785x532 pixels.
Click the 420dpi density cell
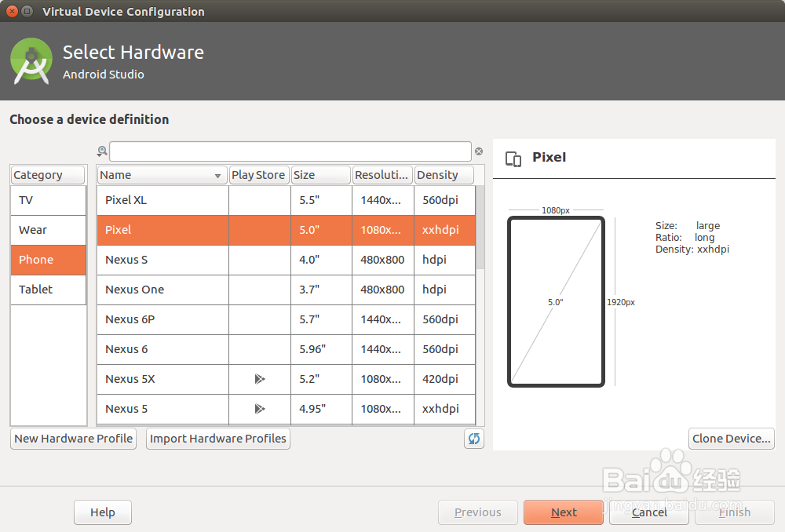(x=444, y=379)
